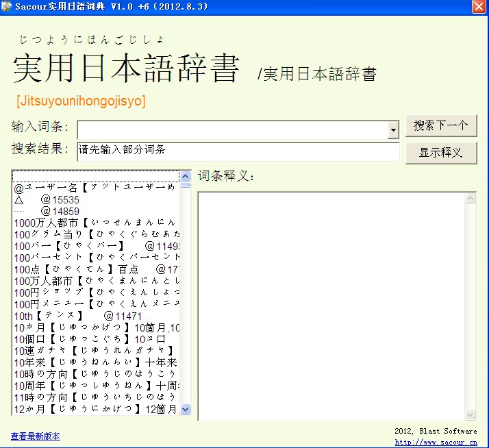
Task: Select the 10連ガチャ entry
Action: [x=96, y=351]
